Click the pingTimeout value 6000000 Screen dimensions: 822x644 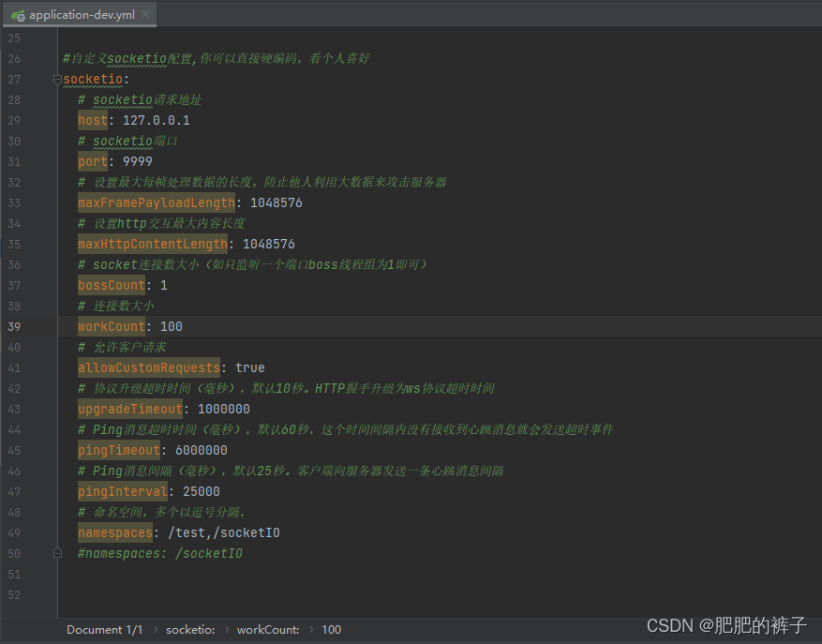(202, 451)
